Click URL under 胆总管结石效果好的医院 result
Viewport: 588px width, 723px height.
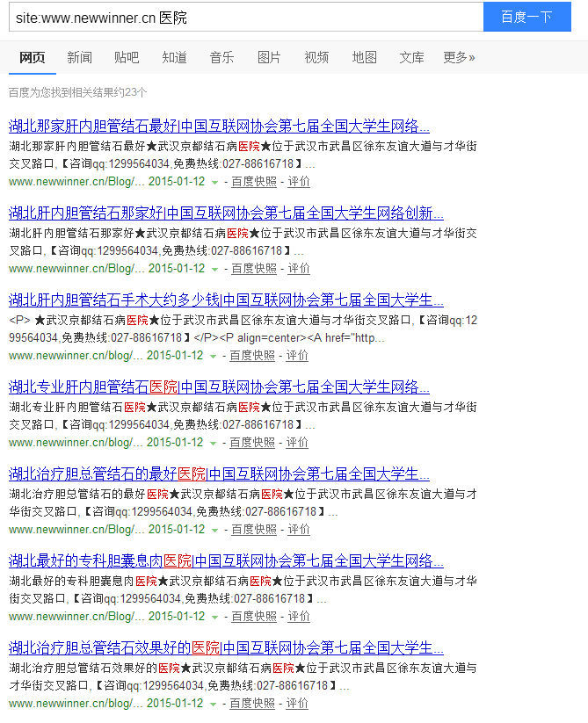coord(76,704)
